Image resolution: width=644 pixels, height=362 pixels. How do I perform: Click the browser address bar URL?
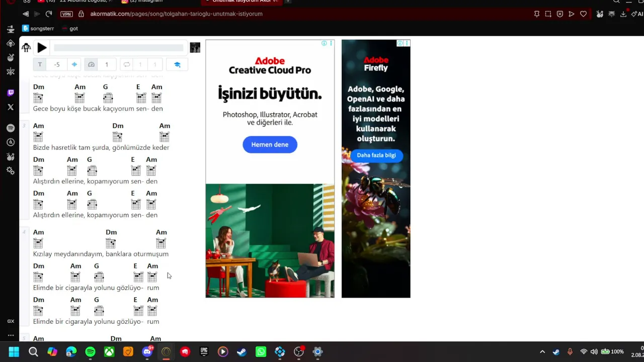(177, 14)
